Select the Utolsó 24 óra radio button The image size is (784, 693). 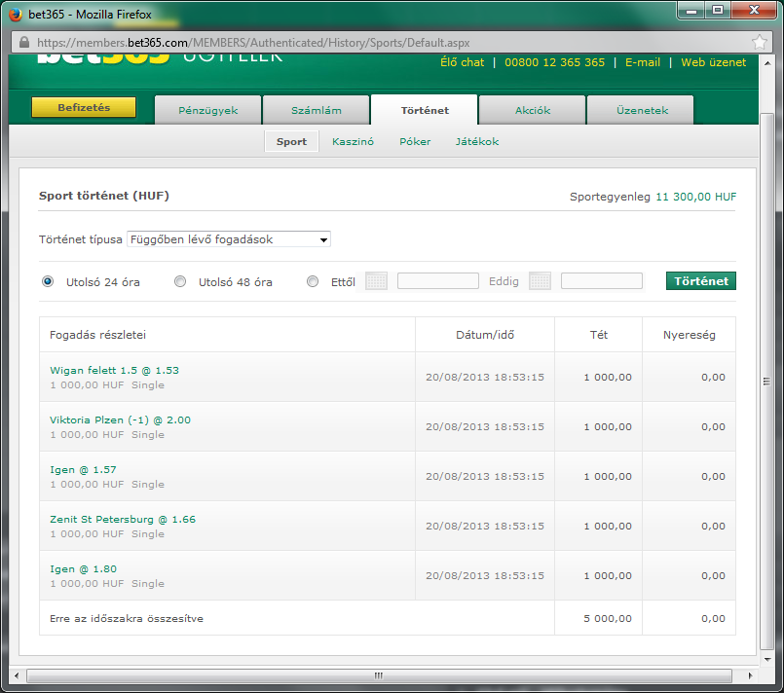(48, 282)
